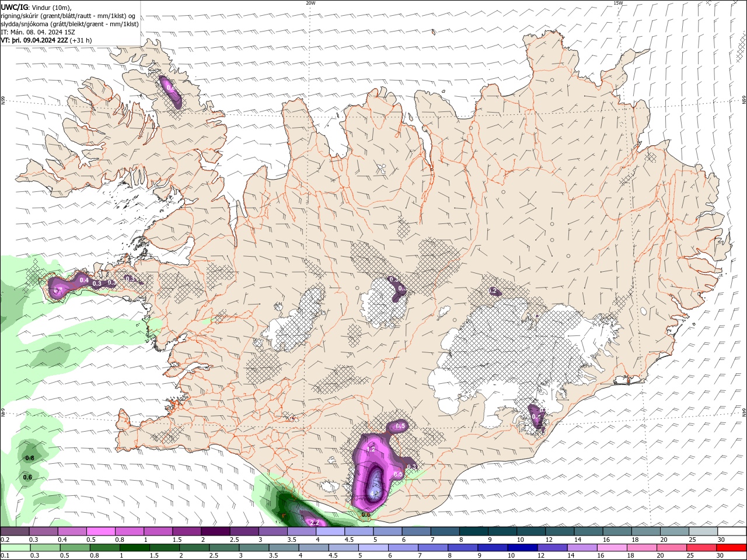Viewport: 747px width, 560px height.
Task: Pick the 16 light pink swatch in the lower legend row
Action: tap(612, 548)
